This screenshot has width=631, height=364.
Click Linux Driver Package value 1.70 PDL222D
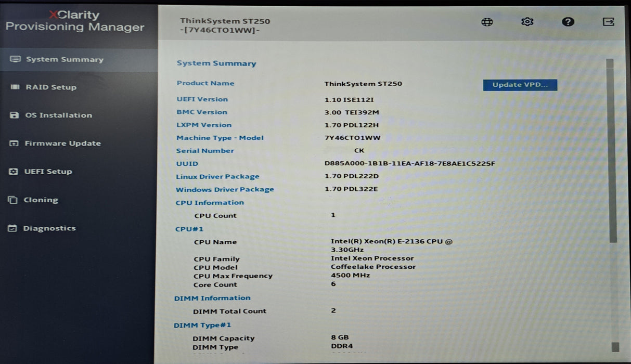(352, 176)
